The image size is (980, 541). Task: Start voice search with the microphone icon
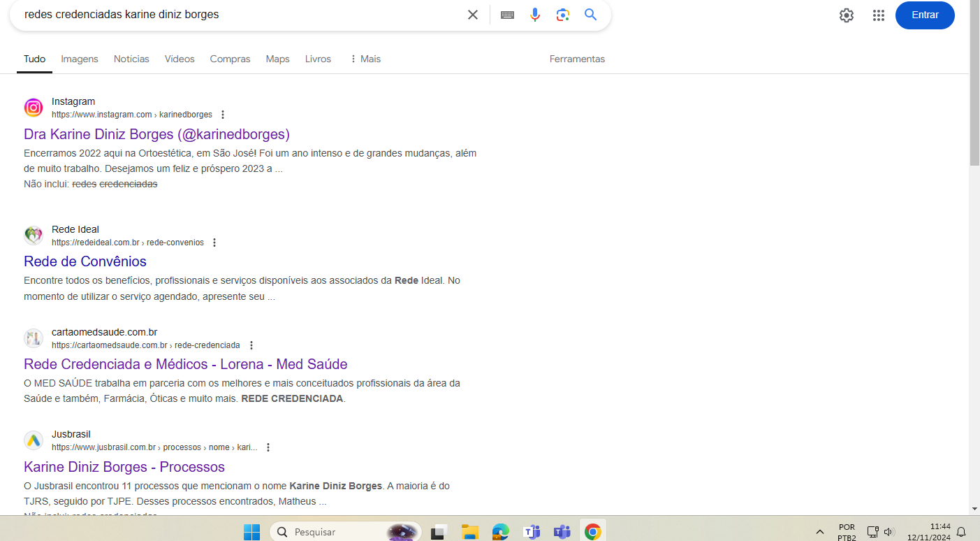point(535,15)
